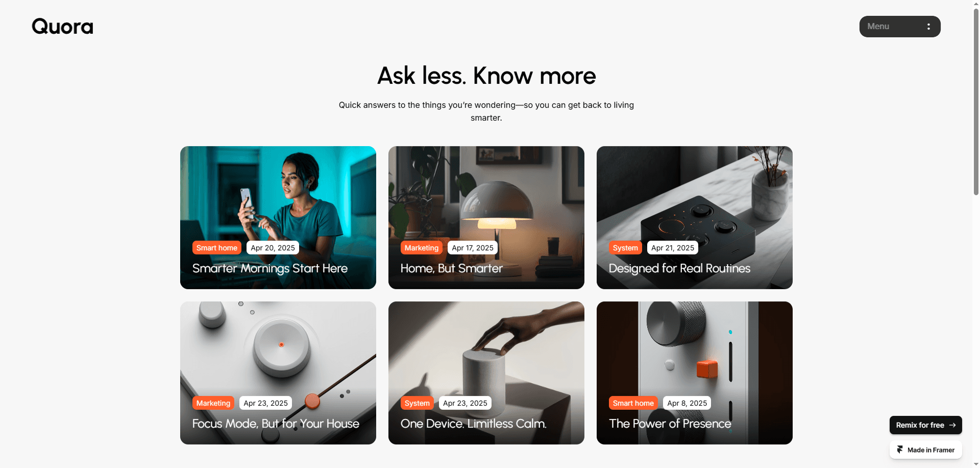Click the Marketing tag on the lamp card

tap(422, 248)
